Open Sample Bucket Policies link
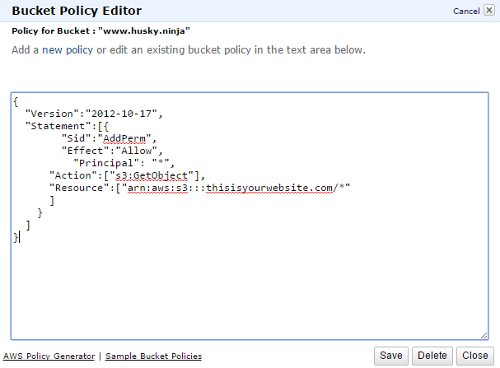Image resolution: width=500 pixels, height=368 pixels. point(154,356)
